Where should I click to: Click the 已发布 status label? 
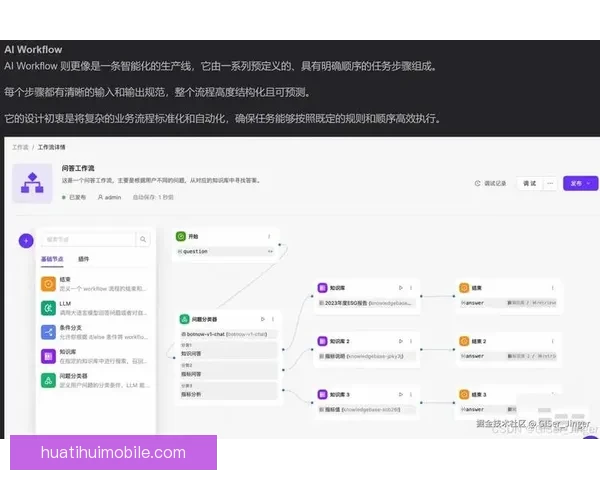(x=74, y=197)
